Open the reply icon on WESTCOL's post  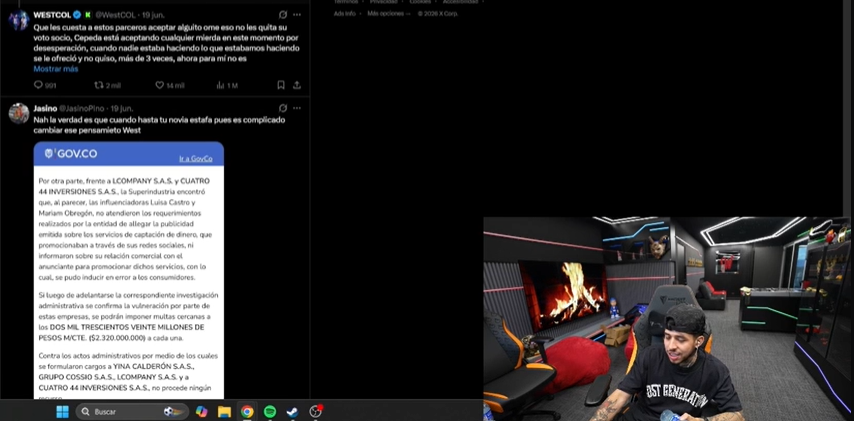point(38,85)
